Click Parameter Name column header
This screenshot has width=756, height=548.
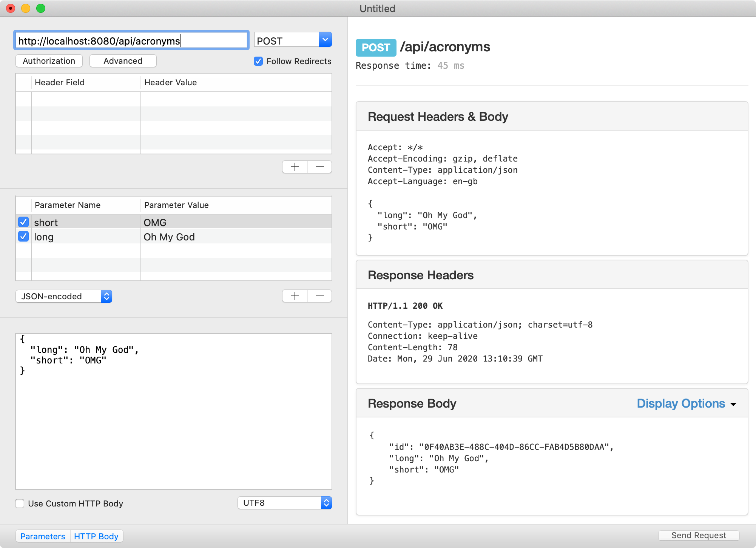click(x=86, y=205)
